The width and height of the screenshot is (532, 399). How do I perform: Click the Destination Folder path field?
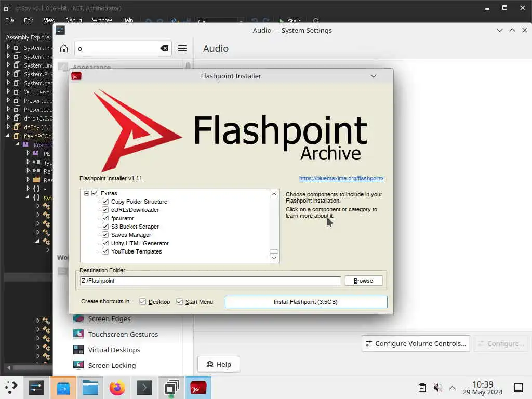(210, 281)
